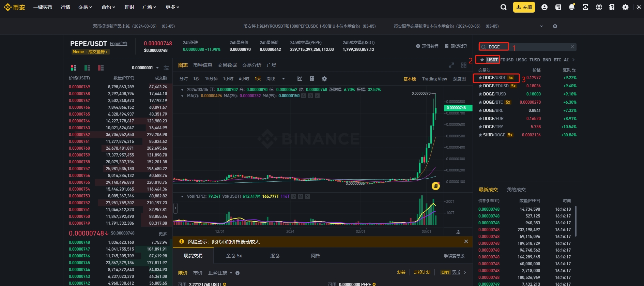Open the QR download icon in top bar
The height and width of the screenshot is (286, 644).
(x=585, y=7)
